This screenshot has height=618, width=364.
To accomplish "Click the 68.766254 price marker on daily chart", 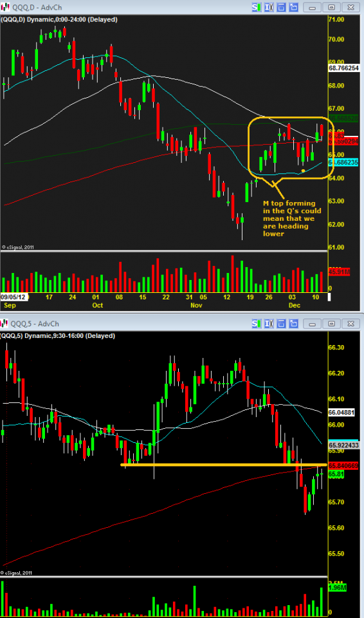I will [x=344, y=68].
